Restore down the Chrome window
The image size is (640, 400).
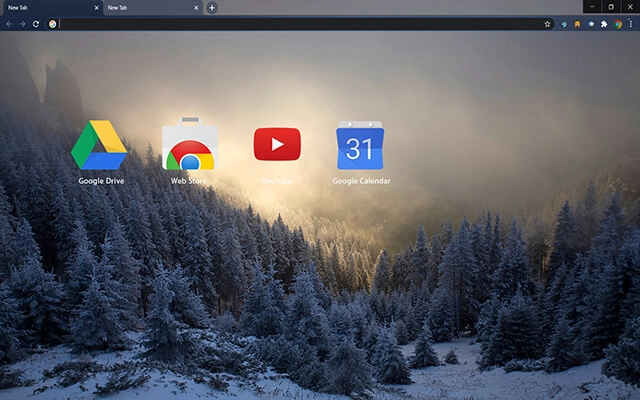pyautogui.click(x=611, y=7)
